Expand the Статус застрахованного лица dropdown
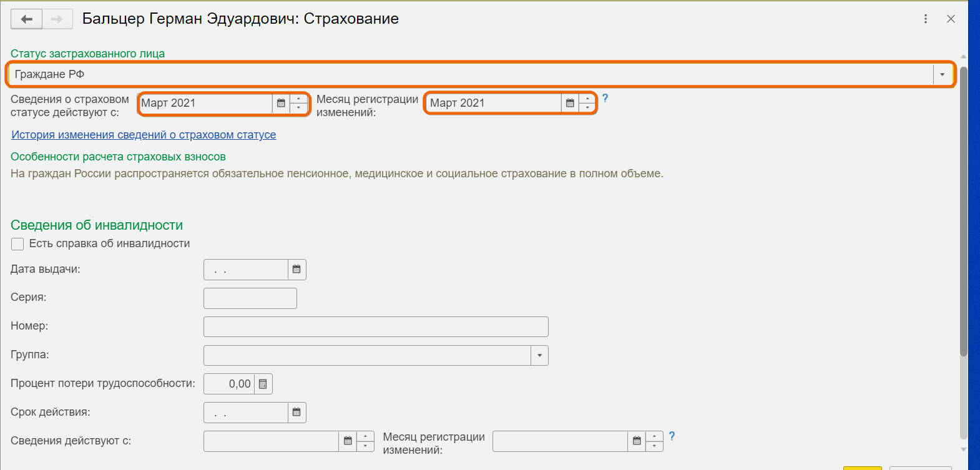 (x=942, y=75)
